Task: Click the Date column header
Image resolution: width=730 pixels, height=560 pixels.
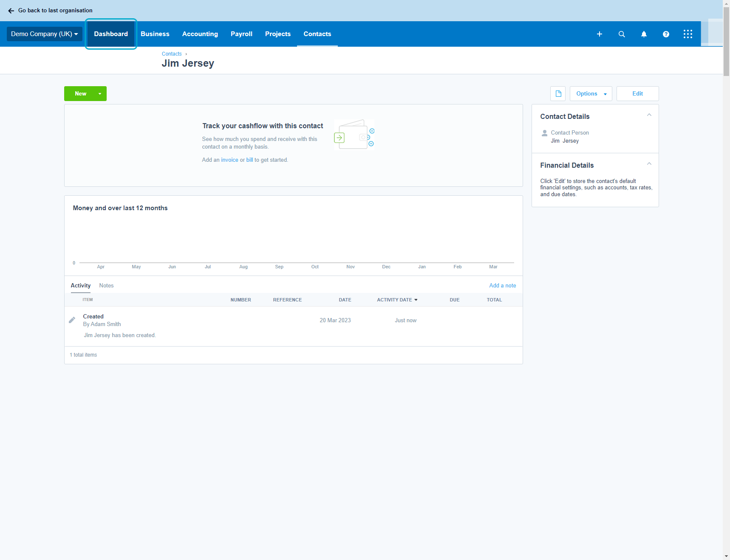Action: pos(345,300)
